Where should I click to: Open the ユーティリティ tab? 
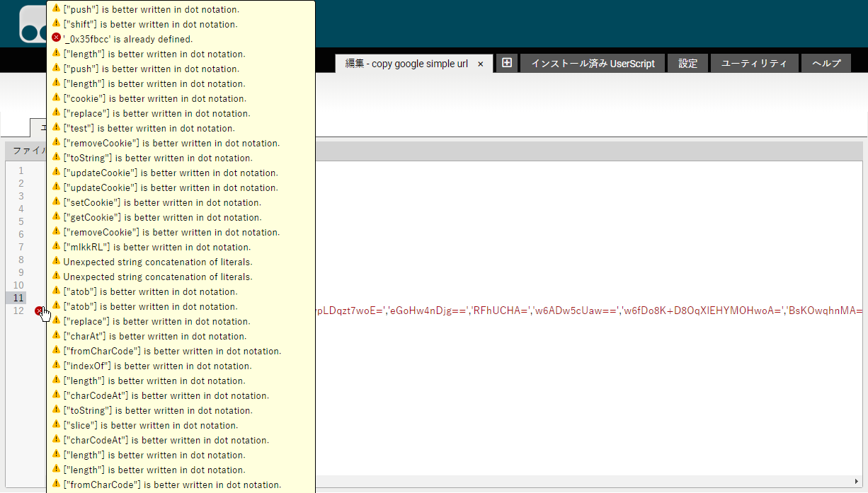point(754,64)
